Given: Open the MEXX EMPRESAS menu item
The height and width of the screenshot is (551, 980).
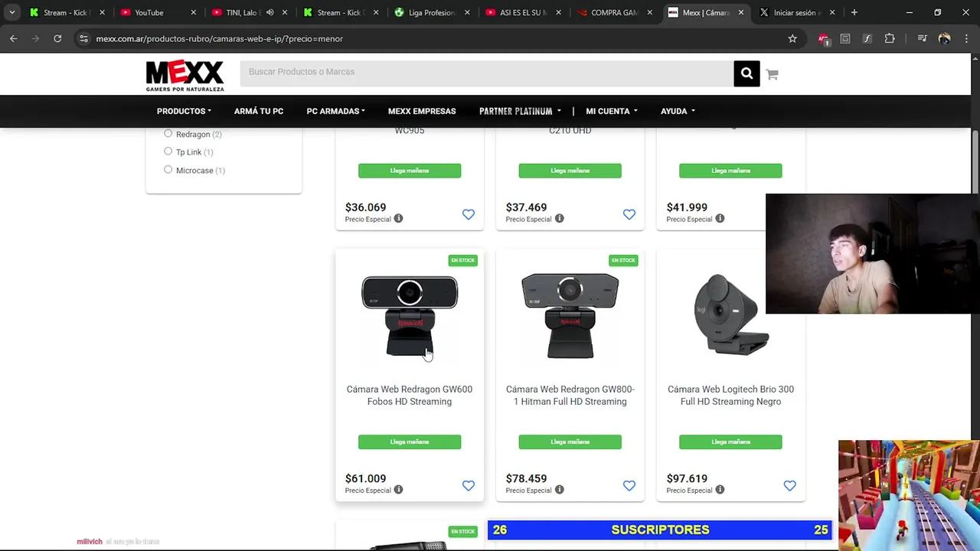Looking at the screenshot, I should point(422,111).
